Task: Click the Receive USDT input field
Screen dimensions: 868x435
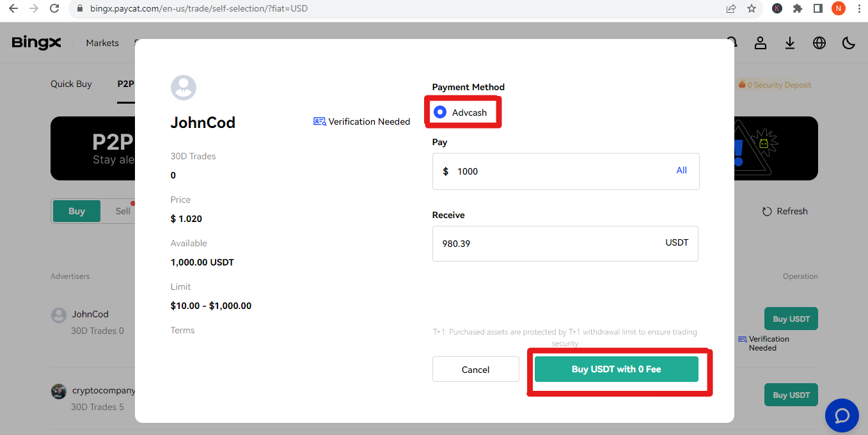Action: point(565,244)
